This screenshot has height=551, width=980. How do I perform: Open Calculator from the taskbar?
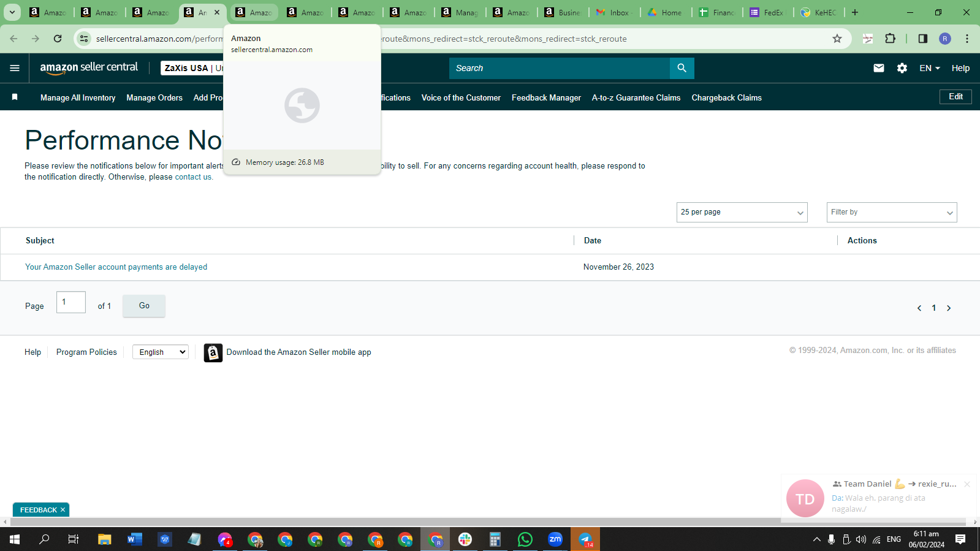point(495,539)
